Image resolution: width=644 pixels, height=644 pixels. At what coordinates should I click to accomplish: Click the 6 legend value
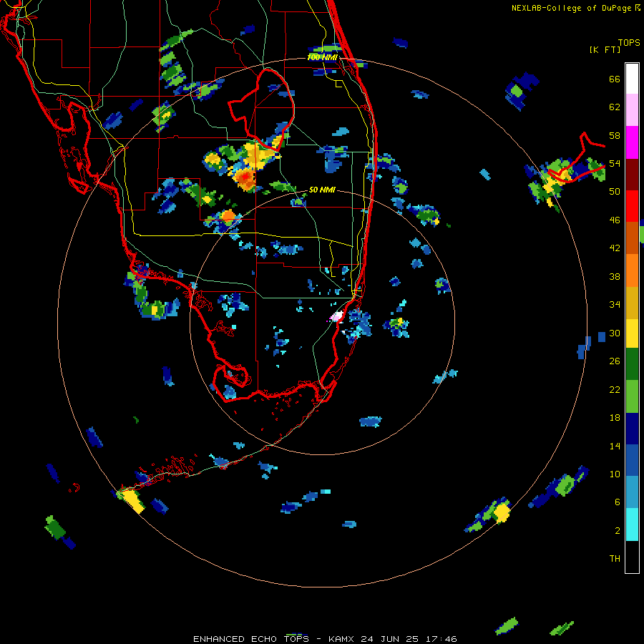(x=618, y=502)
